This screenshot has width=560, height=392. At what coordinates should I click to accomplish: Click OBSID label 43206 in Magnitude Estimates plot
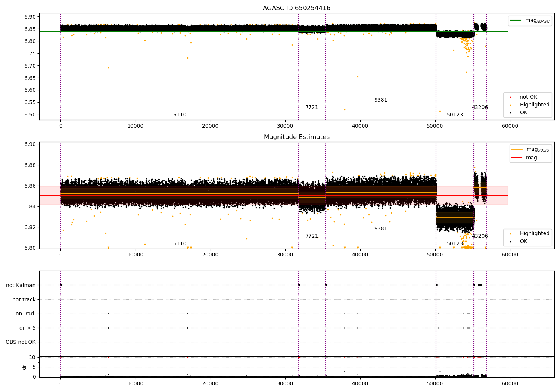click(480, 236)
